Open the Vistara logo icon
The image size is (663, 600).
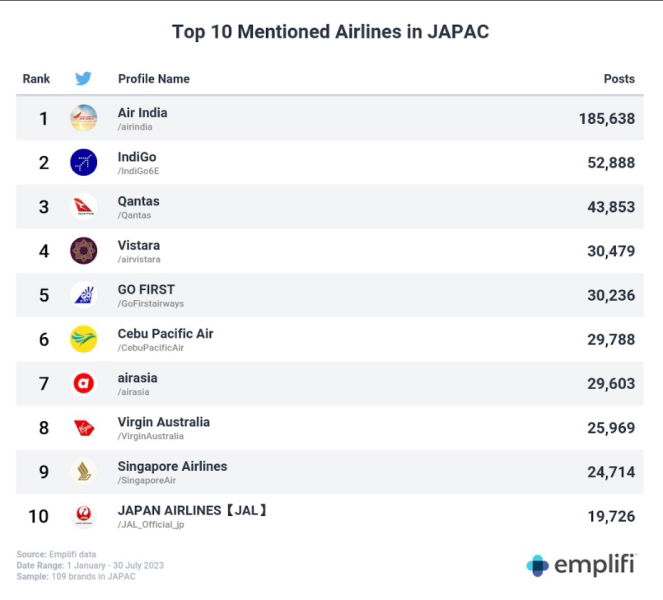(84, 251)
